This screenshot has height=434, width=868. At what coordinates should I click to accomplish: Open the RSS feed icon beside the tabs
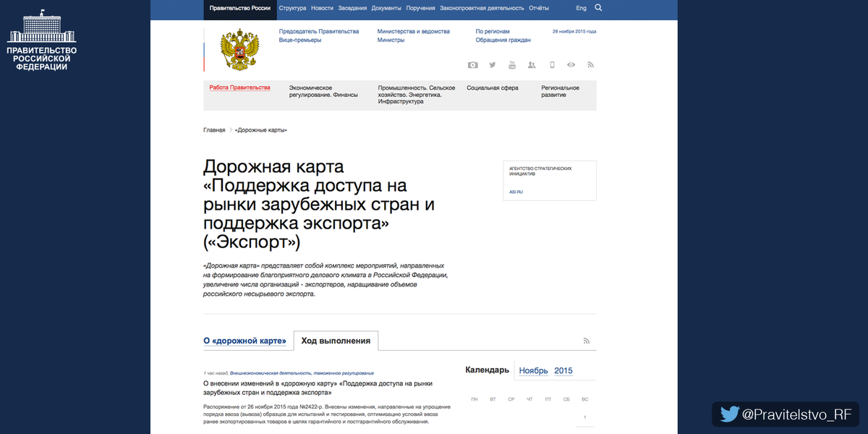coord(587,341)
